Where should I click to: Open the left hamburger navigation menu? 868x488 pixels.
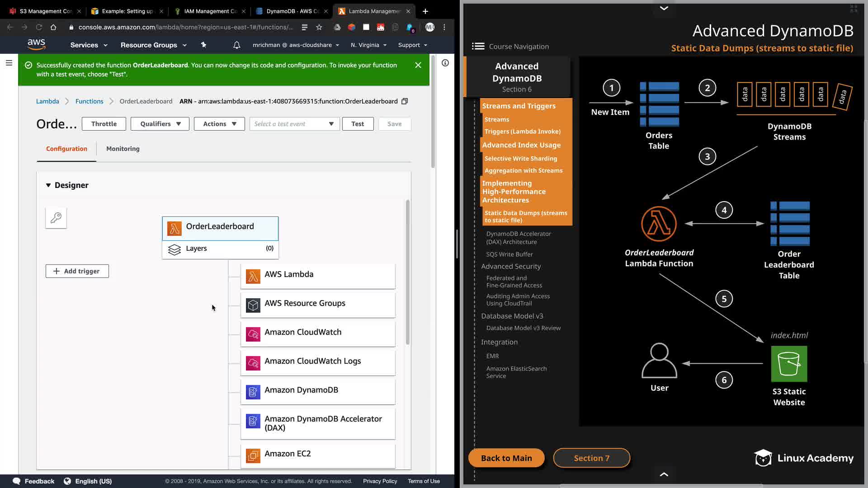(x=9, y=63)
